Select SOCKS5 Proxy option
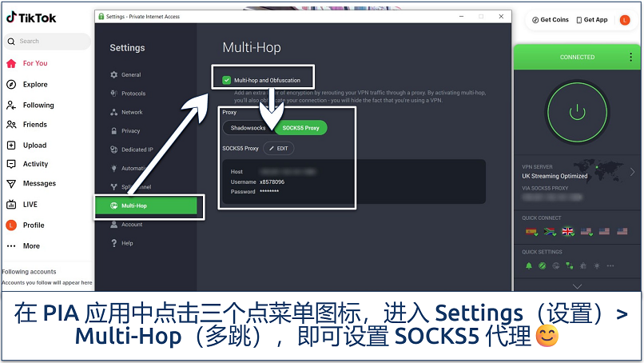 coord(300,128)
